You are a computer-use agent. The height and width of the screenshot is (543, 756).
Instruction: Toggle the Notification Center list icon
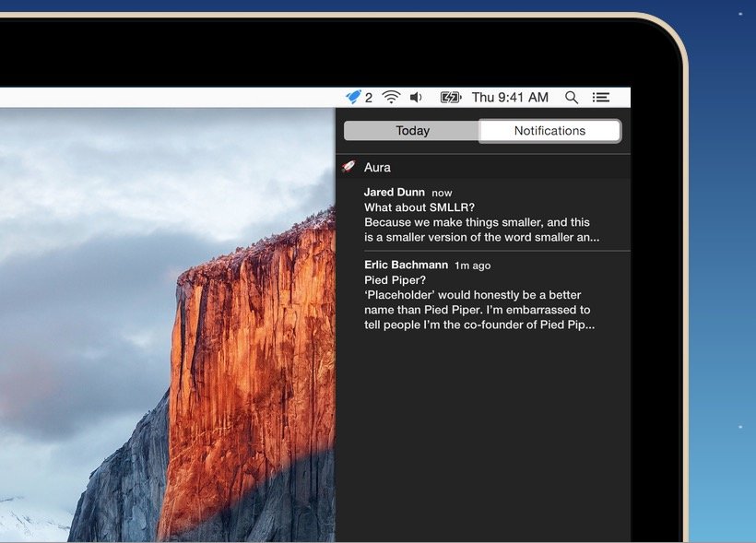pyautogui.click(x=601, y=97)
